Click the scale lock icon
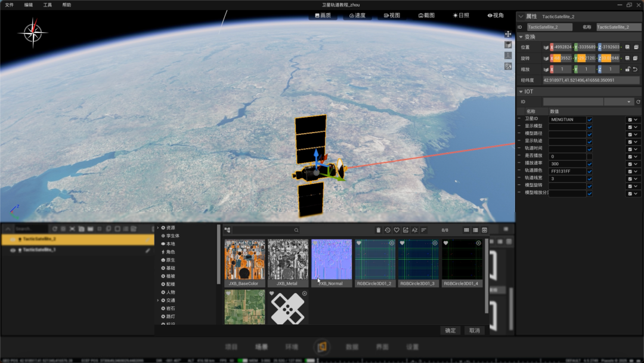The width and height of the screenshot is (644, 363). (627, 69)
